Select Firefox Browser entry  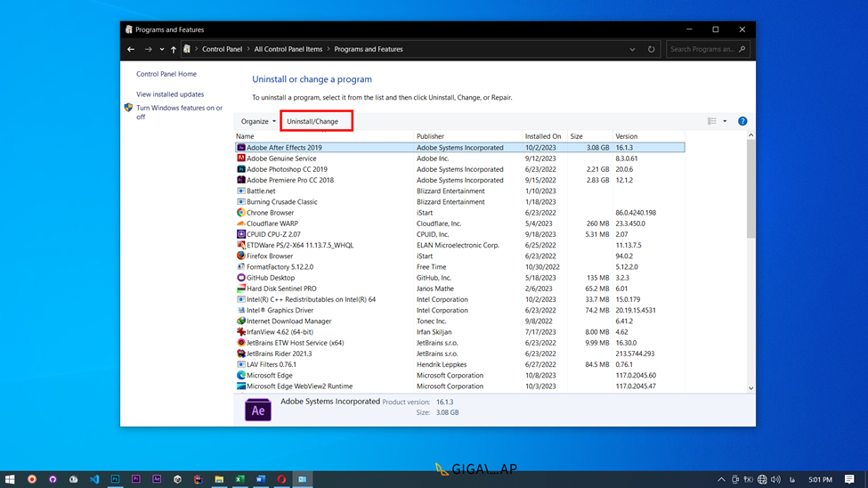click(x=270, y=256)
